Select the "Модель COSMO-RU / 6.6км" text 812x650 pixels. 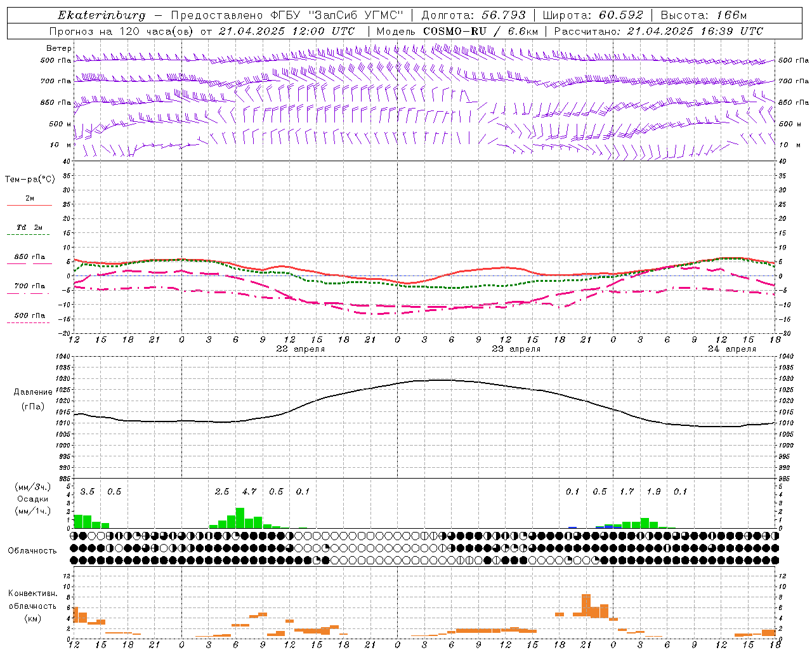click(457, 31)
